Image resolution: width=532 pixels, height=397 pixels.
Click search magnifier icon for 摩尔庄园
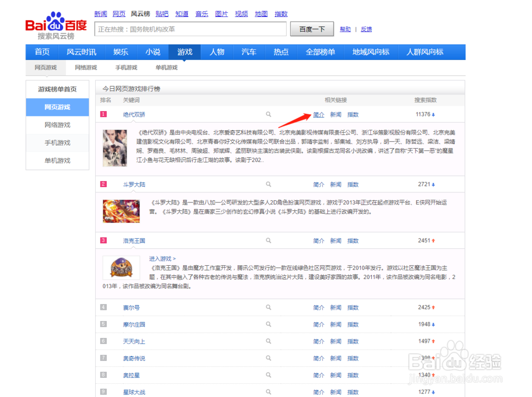[268, 324]
